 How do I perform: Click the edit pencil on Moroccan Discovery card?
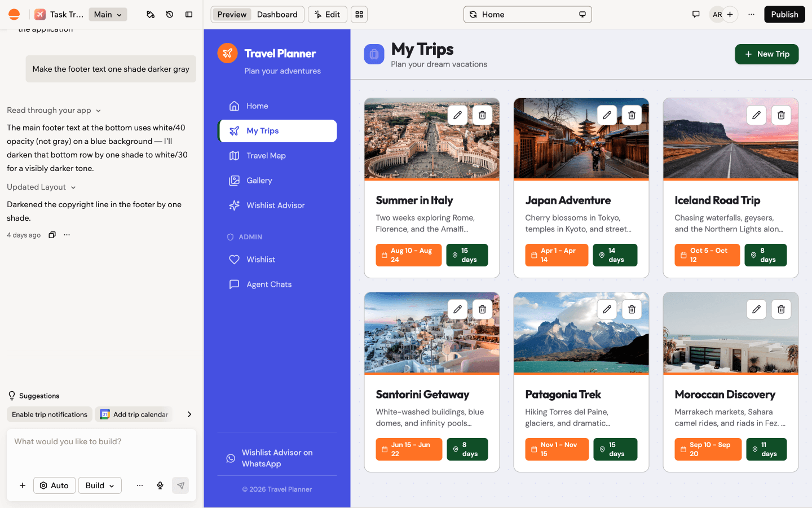click(x=756, y=309)
